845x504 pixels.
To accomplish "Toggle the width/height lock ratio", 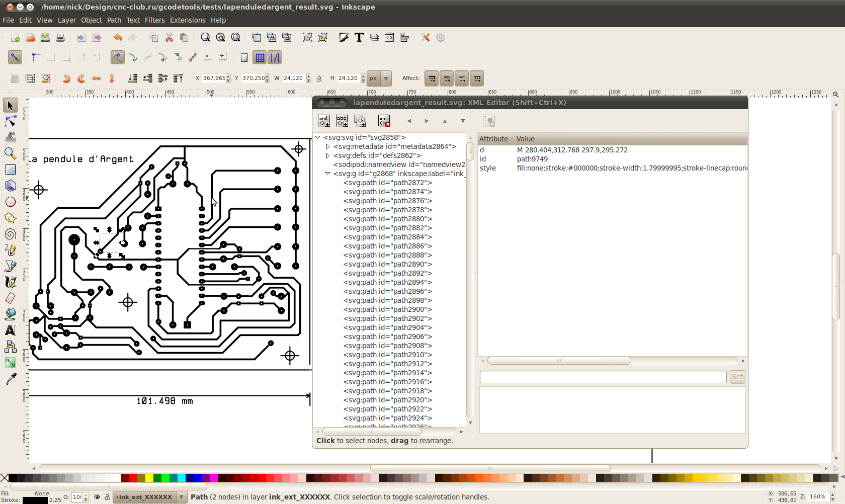I will tap(319, 78).
